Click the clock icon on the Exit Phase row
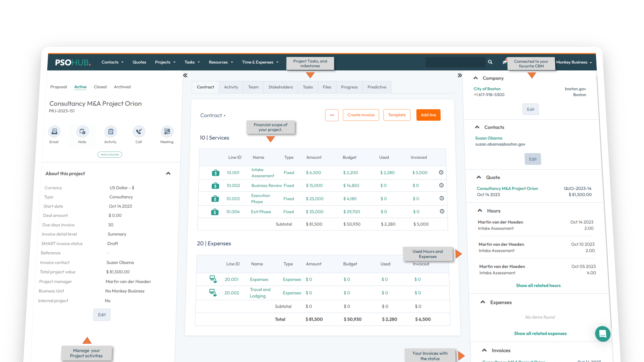The width and height of the screenshot is (644, 362). (x=442, y=211)
